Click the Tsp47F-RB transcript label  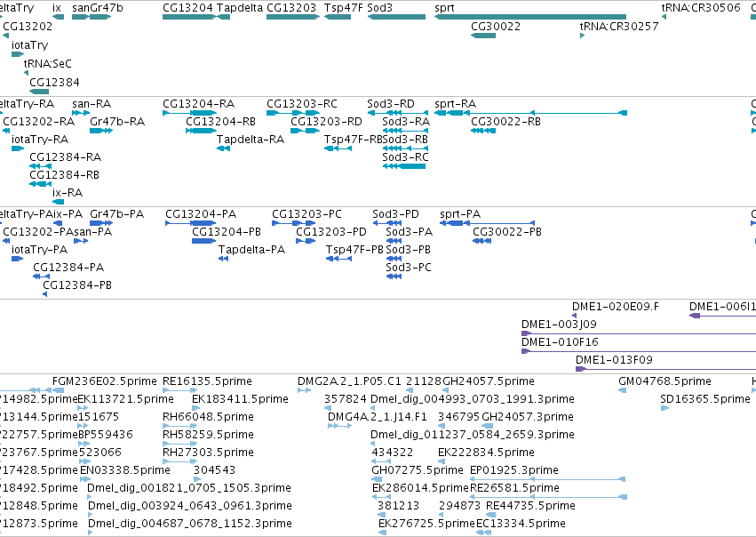coord(353,140)
